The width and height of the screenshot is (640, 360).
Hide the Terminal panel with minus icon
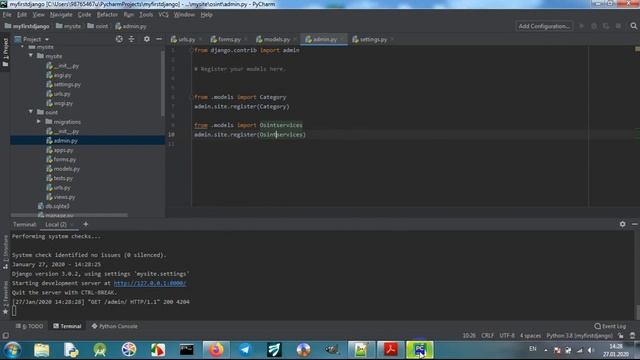[x=635, y=224]
